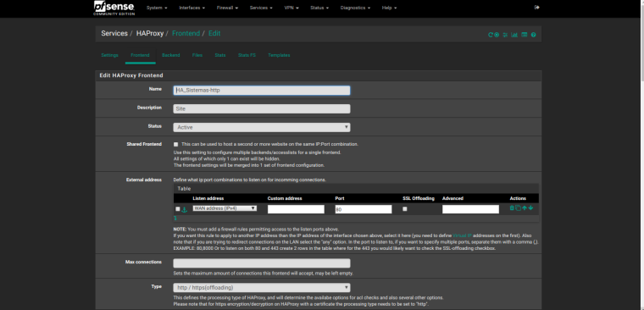Click the pfSense Community Edition logo
Image resolution: width=644 pixels, height=310 pixels.
[x=114, y=8]
